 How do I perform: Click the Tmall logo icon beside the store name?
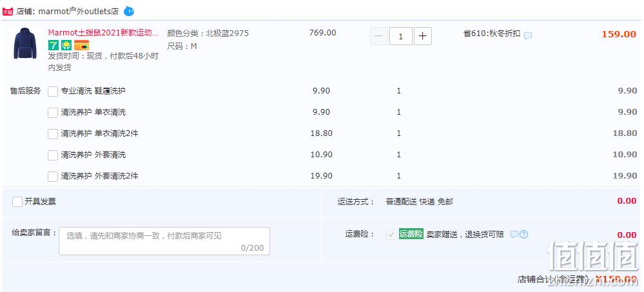[8, 12]
